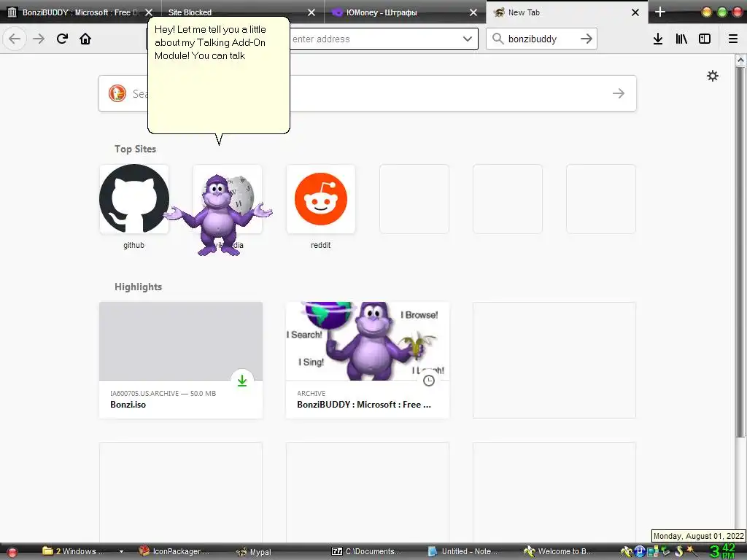
Task: Click the page vertical scrollbar thumb
Action: click(740, 252)
